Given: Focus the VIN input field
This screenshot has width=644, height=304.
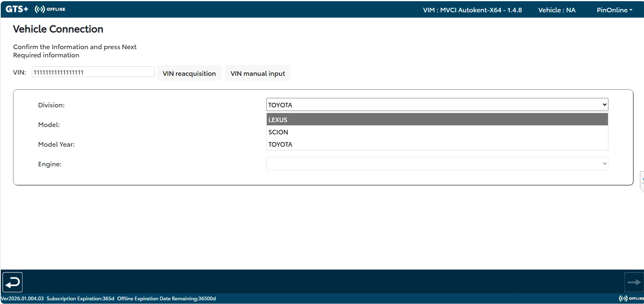Looking at the screenshot, I should 93,72.
